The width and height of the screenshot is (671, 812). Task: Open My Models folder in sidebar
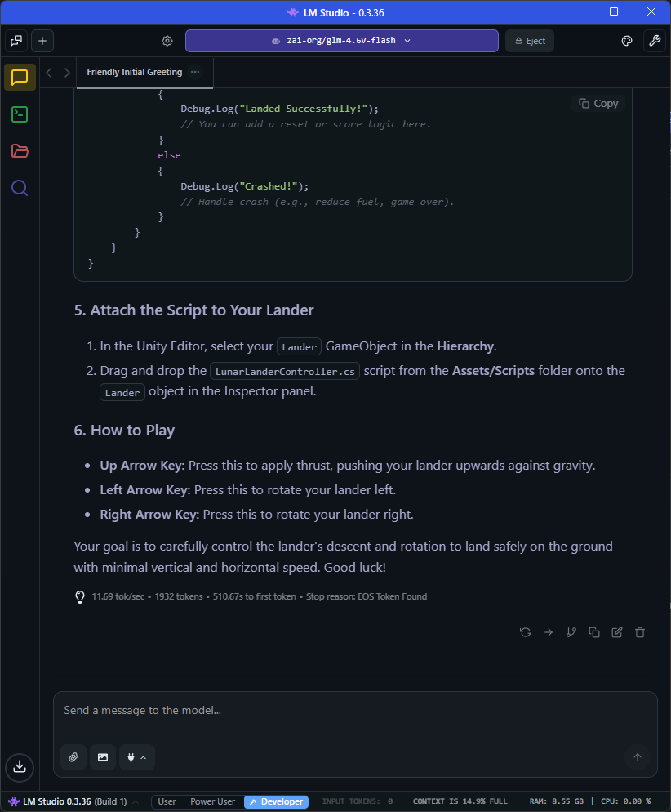20,151
